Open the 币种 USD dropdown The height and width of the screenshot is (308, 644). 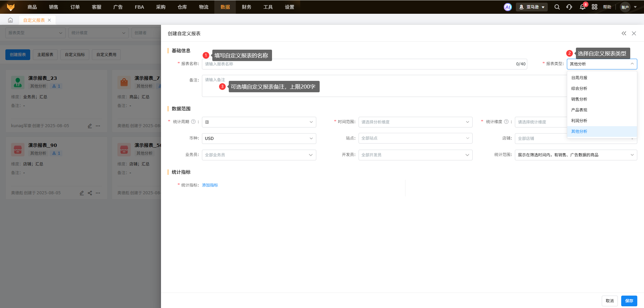click(x=259, y=139)
